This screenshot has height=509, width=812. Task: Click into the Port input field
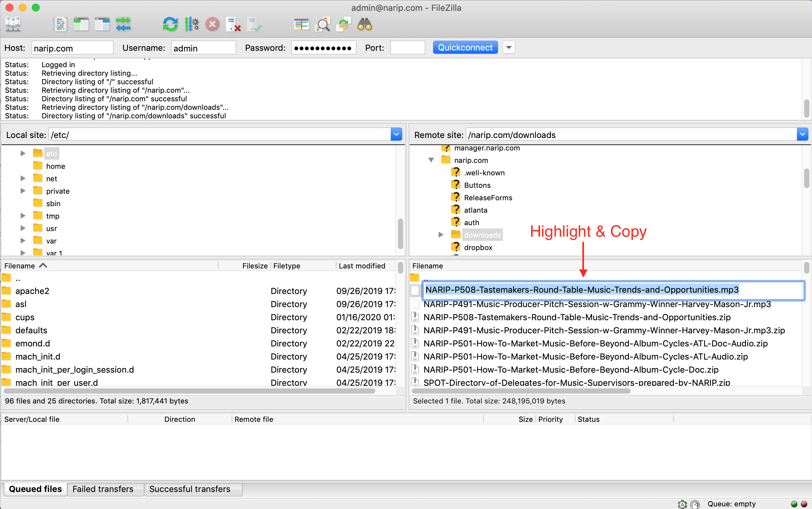click(x=407, y=48)
